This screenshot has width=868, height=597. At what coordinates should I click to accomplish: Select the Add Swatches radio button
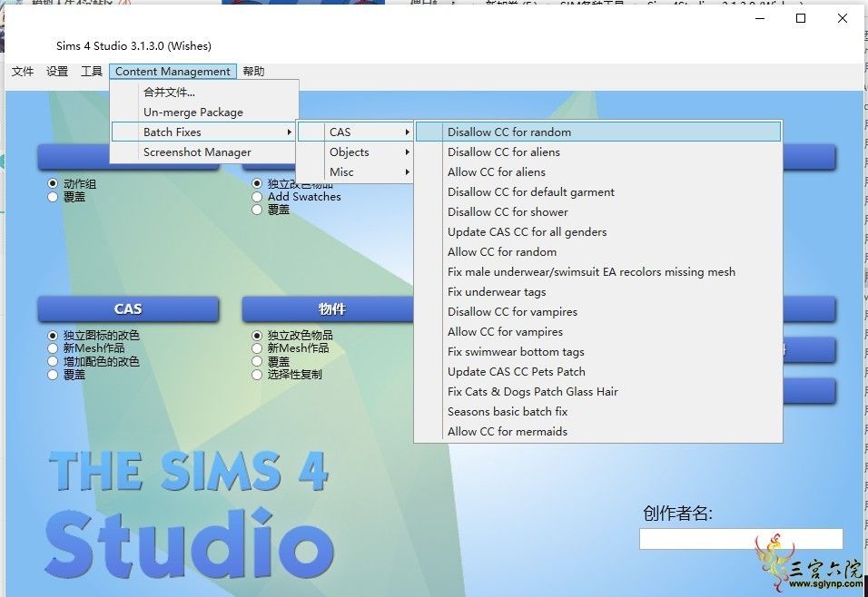click(257, 196)
